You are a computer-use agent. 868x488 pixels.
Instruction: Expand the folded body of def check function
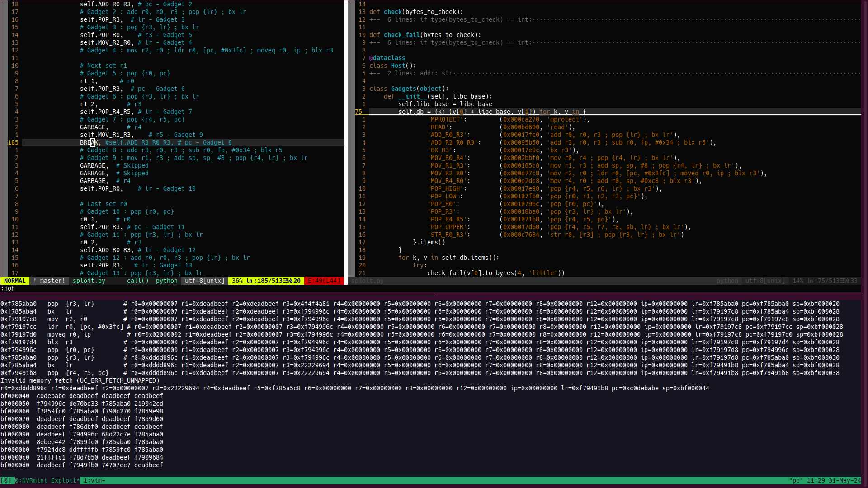coord(615,19)
